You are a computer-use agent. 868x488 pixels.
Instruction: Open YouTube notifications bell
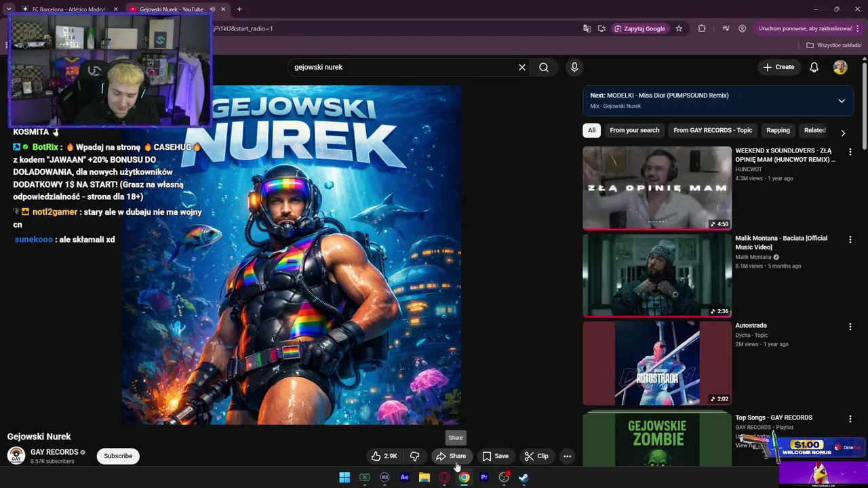(814, 67)
